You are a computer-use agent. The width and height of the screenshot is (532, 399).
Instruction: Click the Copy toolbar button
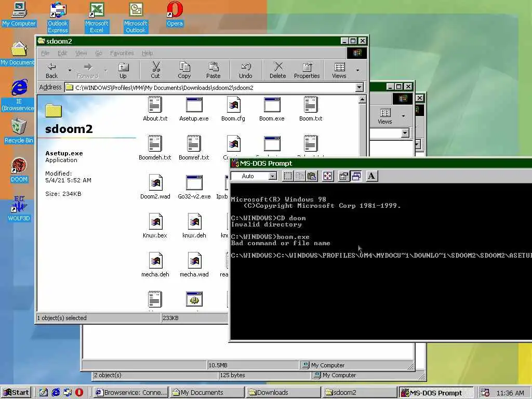(184, 71)
